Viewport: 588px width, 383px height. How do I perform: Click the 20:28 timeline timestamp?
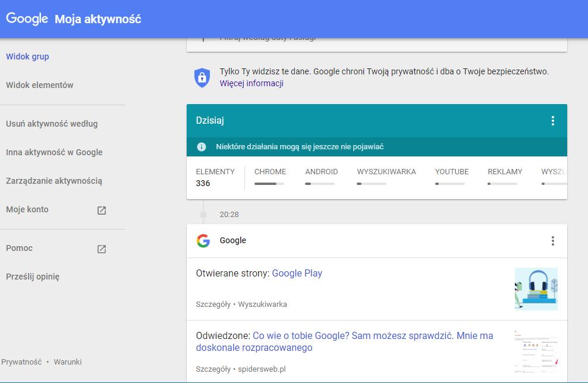(x=229, y=215)
